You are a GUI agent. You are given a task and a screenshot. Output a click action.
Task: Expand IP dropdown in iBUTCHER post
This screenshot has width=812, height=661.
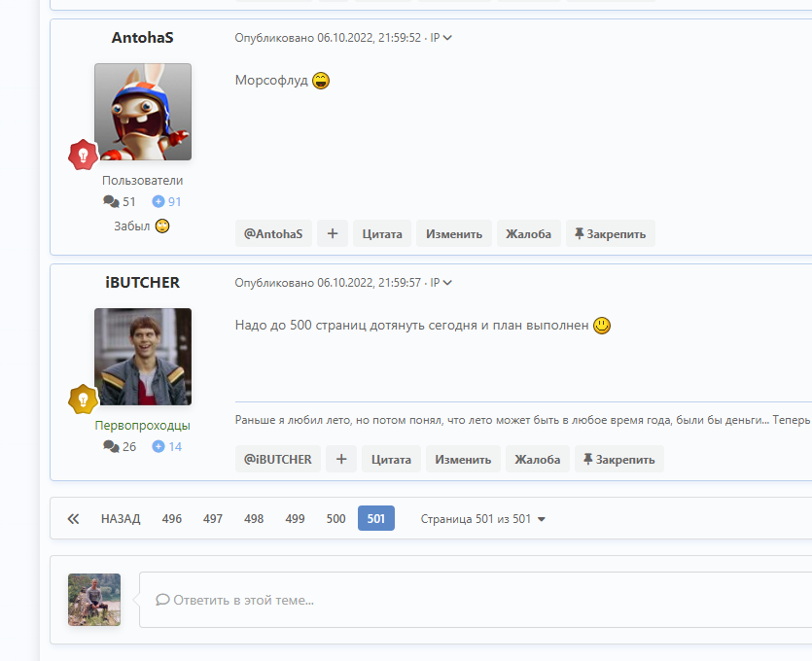(x=441, y=283)
